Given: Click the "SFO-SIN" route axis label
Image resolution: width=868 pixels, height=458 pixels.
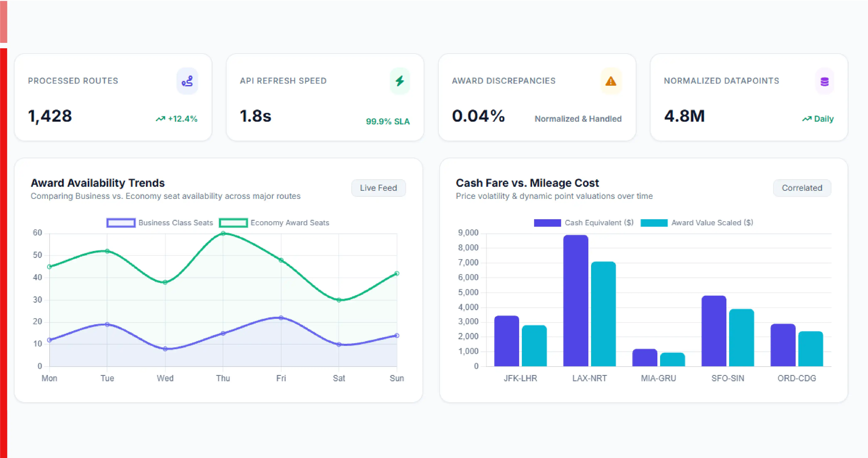Looking at the screenshot, I should pyautogui.click(x=728, y=379).
